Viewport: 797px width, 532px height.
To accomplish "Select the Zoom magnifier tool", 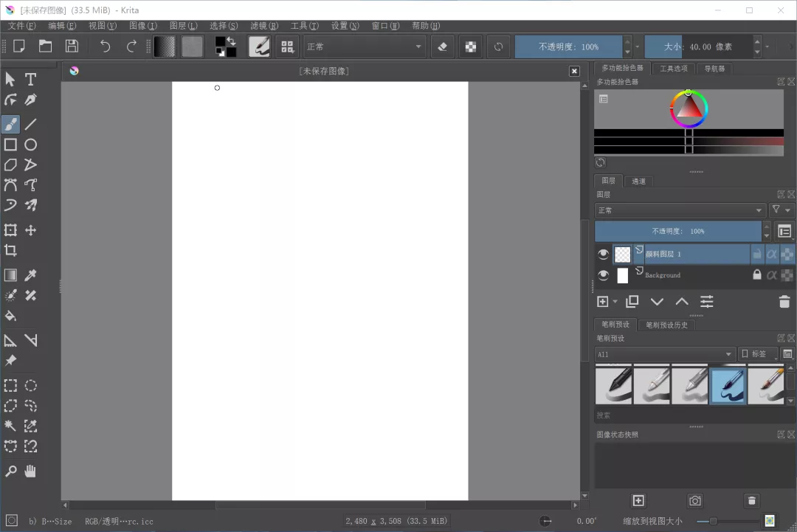I will 10,471.
